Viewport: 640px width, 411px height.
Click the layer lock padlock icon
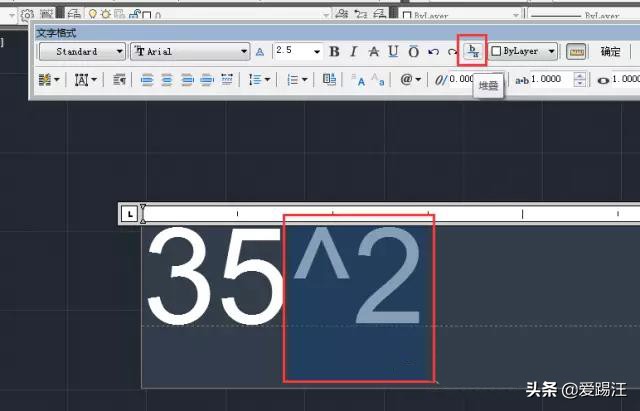pos(133,15)
